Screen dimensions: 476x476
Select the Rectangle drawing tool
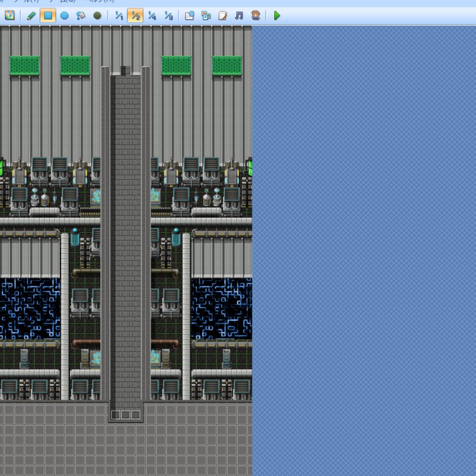[x=48, y=15]
